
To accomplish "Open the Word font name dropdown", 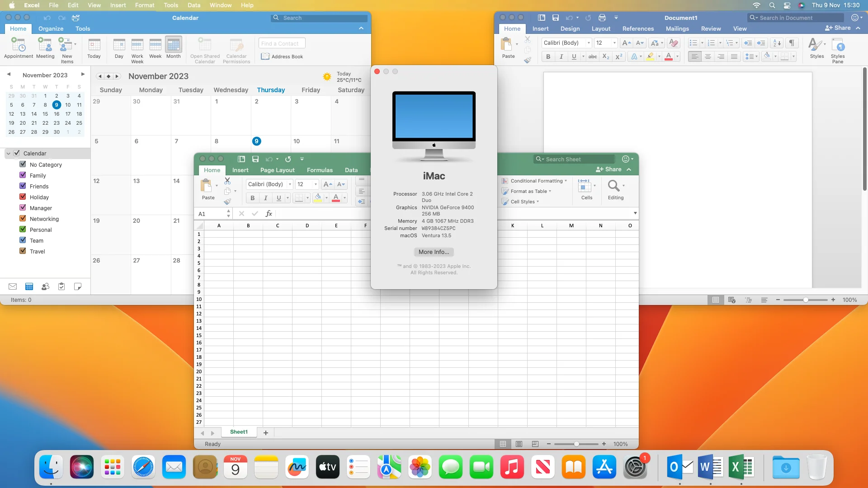I will tap(588, 43).
